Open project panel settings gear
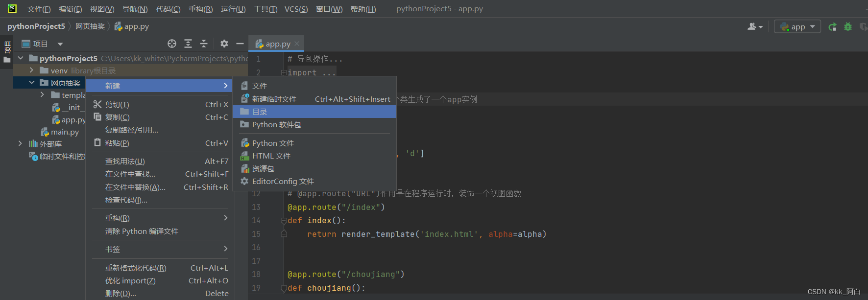This screenshot has width=868, height=300. coord(224,44)
